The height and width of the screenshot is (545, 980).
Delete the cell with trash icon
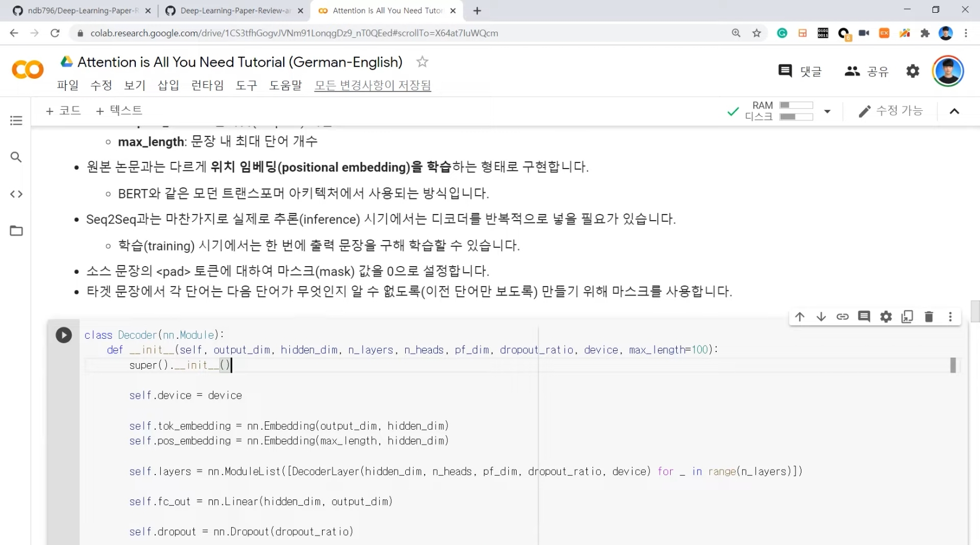pos(929,317)
